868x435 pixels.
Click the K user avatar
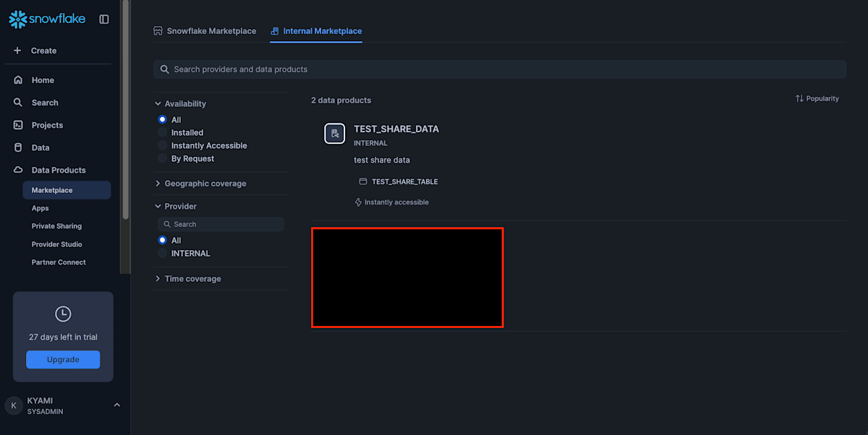coord(13,405)
